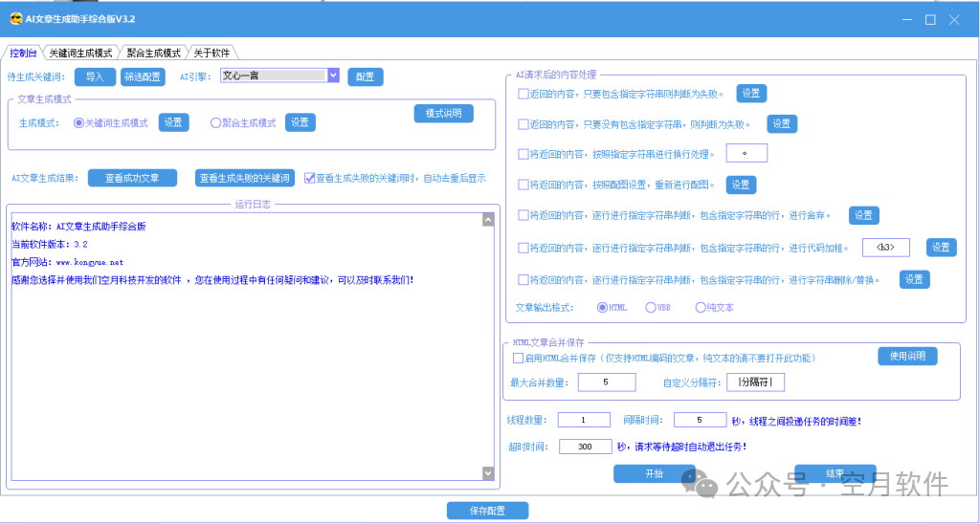Click 设置 for 进行舍弃 row
Viewport: 980px width, 524px height.
click(864, 215)
